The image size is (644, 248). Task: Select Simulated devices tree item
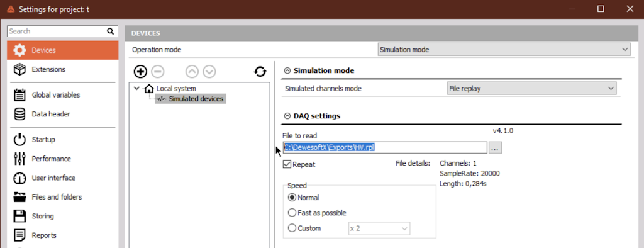tap(190, 99)
